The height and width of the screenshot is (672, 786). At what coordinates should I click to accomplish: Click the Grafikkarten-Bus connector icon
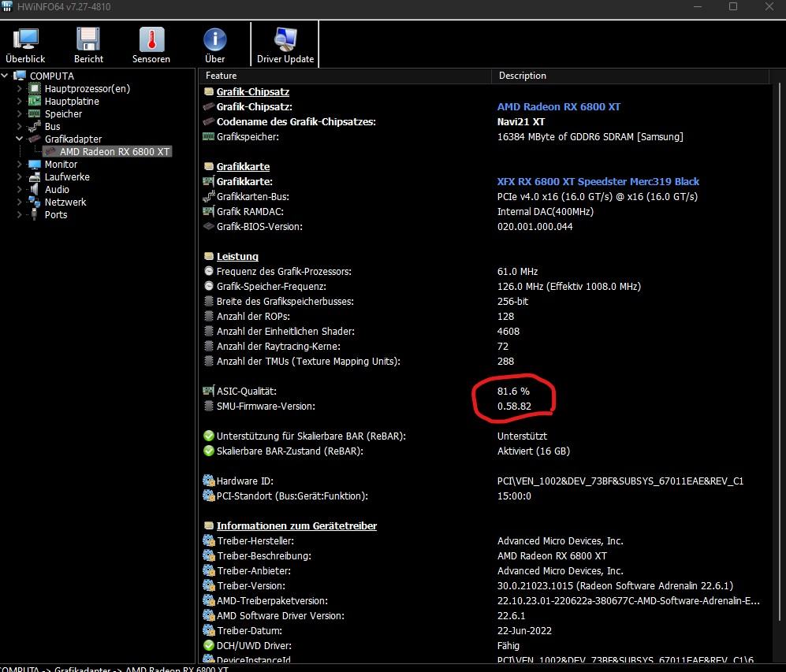(209, 196)
